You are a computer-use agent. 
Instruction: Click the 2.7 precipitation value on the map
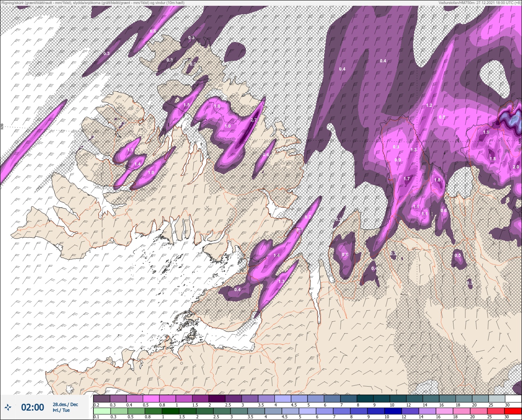point(253,120)
